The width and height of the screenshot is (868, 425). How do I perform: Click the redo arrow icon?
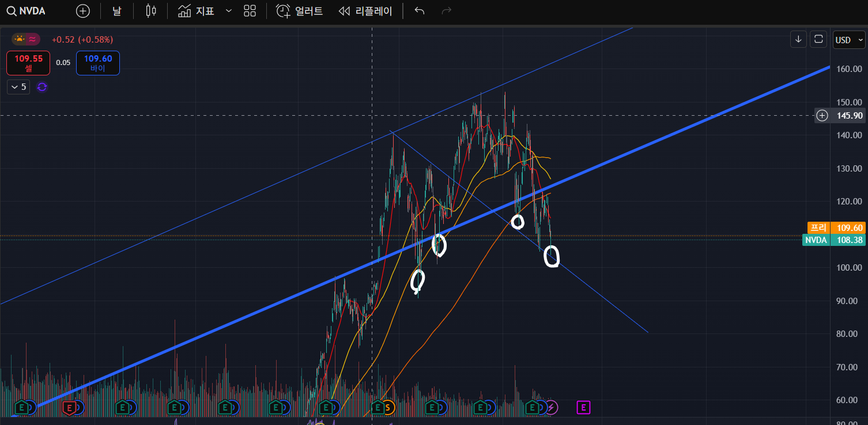point(446,11)
